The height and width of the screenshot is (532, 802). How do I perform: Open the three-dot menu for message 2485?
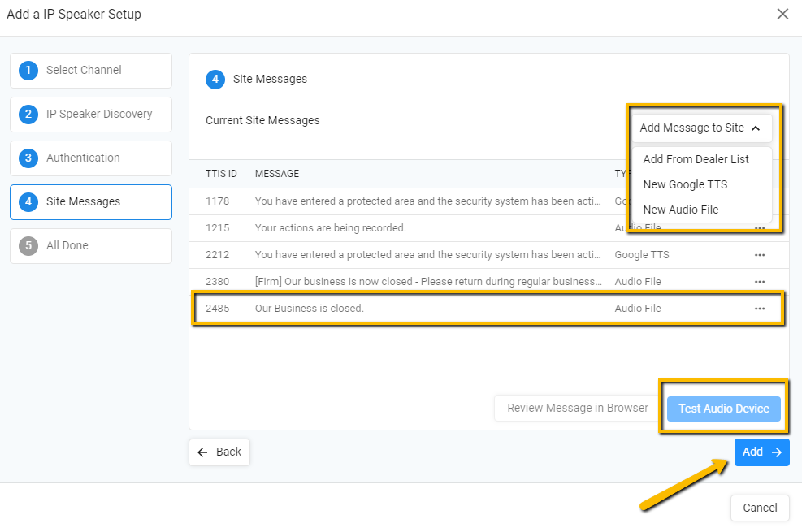pyautogui.click(x=759, y=309)
